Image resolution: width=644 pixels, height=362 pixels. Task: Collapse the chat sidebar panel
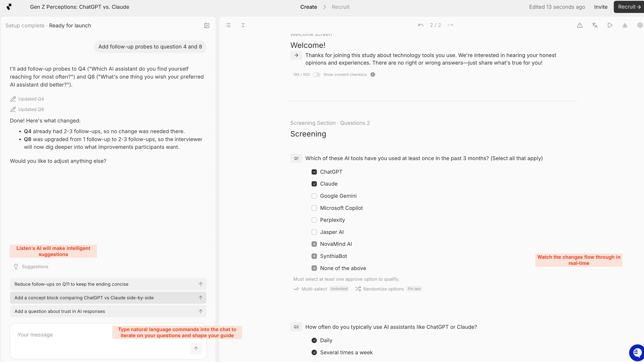[207, 25]
